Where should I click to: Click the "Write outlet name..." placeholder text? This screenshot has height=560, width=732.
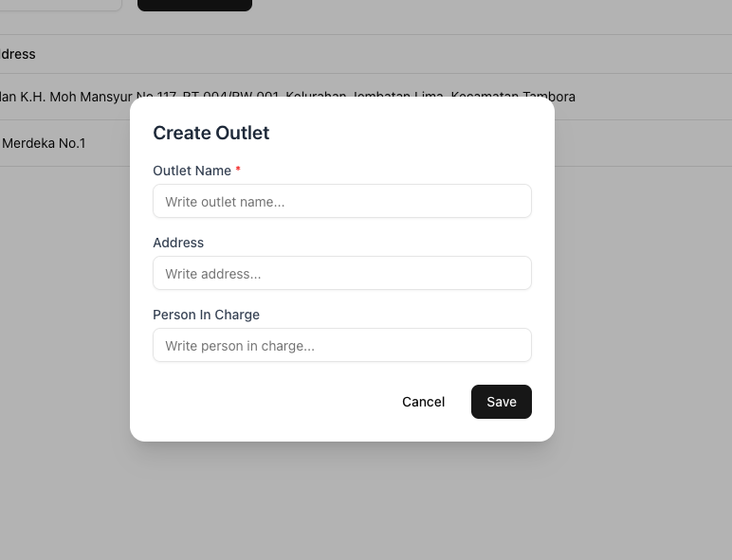coord(225,202)
